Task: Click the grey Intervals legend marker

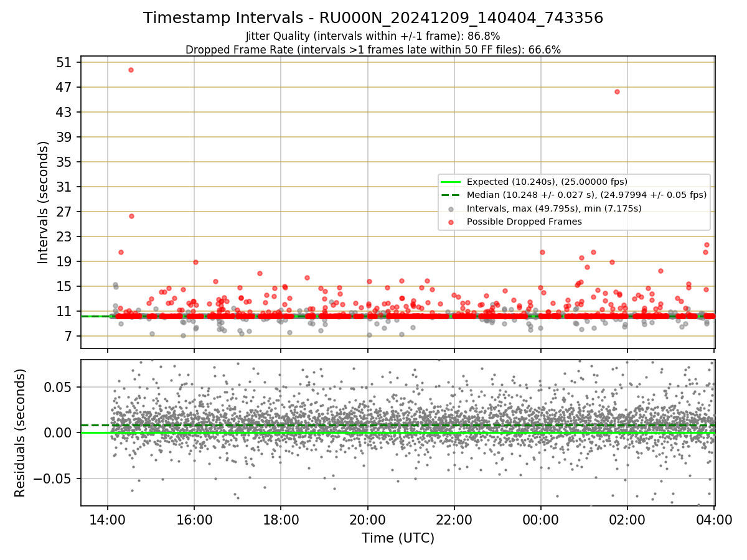Action: (x=451, y=208)
